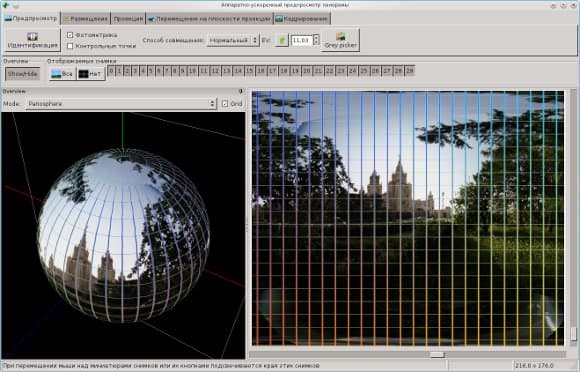This screenshot has width=580, height=372.
Task: Click the green reset EV icon
Action: [x=282, y=40]
